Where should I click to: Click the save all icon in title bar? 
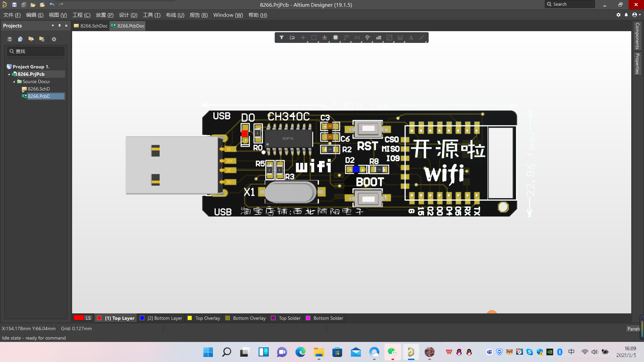click(x=24, y=5)
